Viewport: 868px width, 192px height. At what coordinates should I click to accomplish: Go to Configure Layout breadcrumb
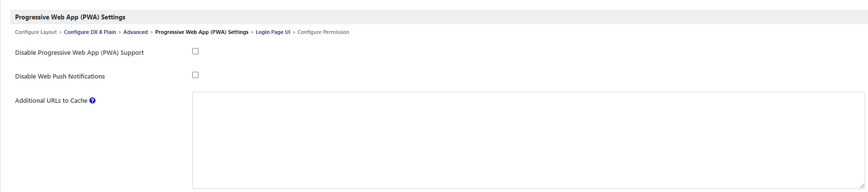coord(36,32)
